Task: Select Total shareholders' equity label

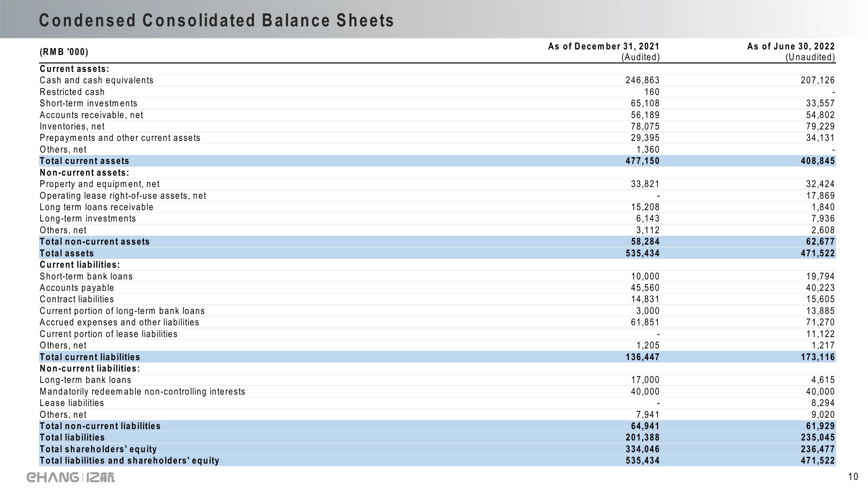Action: pos(98,449)
